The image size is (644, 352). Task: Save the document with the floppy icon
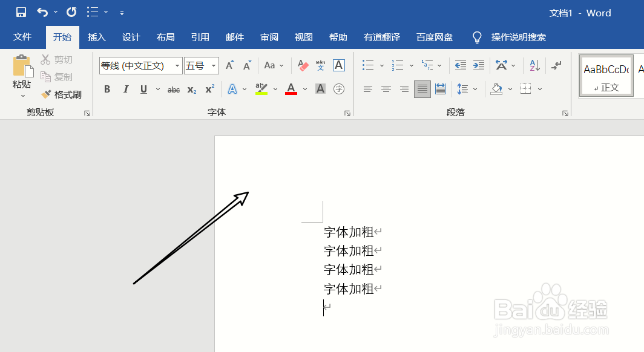(x=21, y=12)
